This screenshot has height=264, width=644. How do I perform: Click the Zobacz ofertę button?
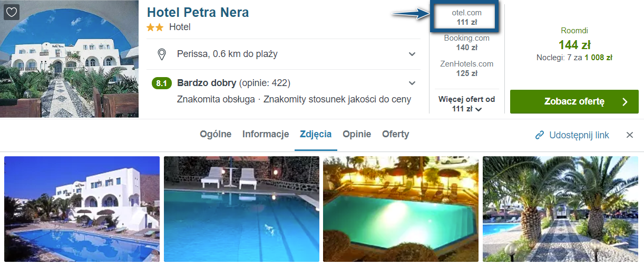[x=574, y=102]
